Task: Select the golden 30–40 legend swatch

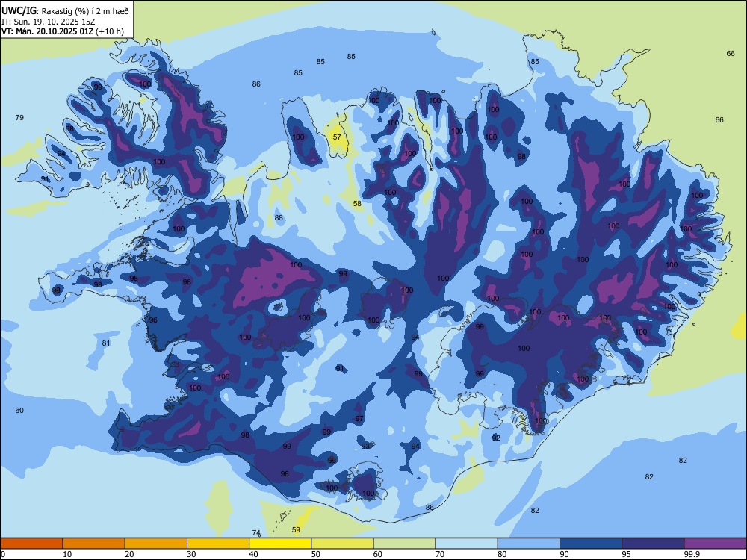Action: click(218, 544)
